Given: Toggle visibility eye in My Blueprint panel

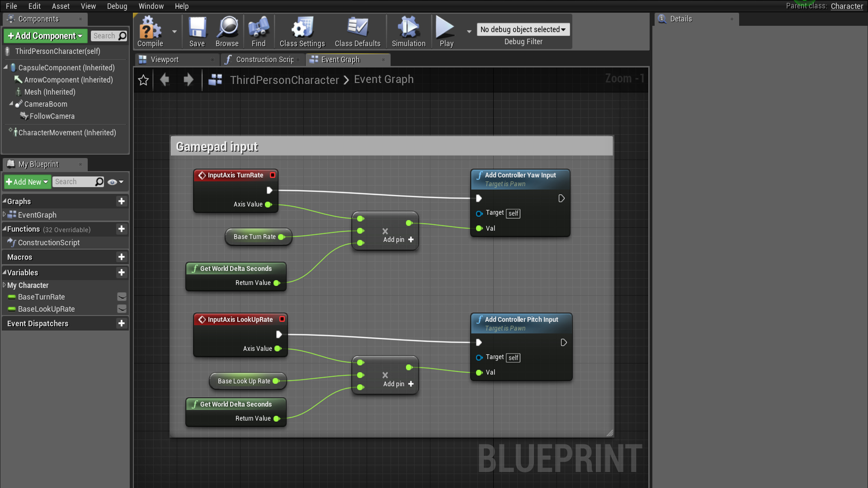Looking at the screenshot, I should click(x=112, y=182).
